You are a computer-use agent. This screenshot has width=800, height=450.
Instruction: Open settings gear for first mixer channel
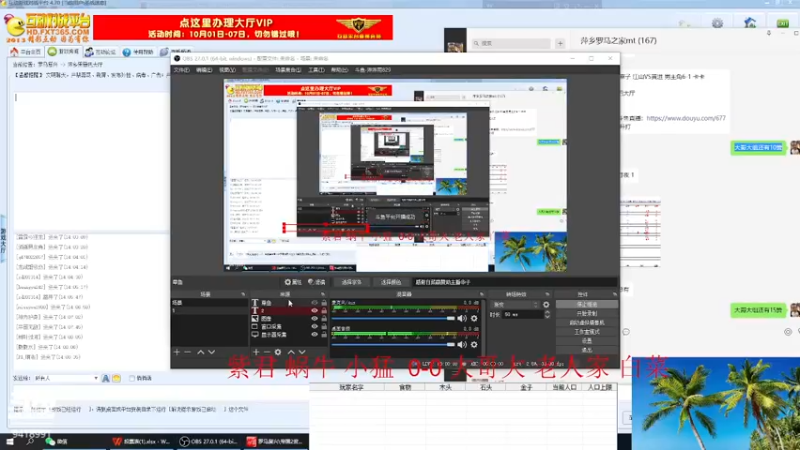[474, 318]
